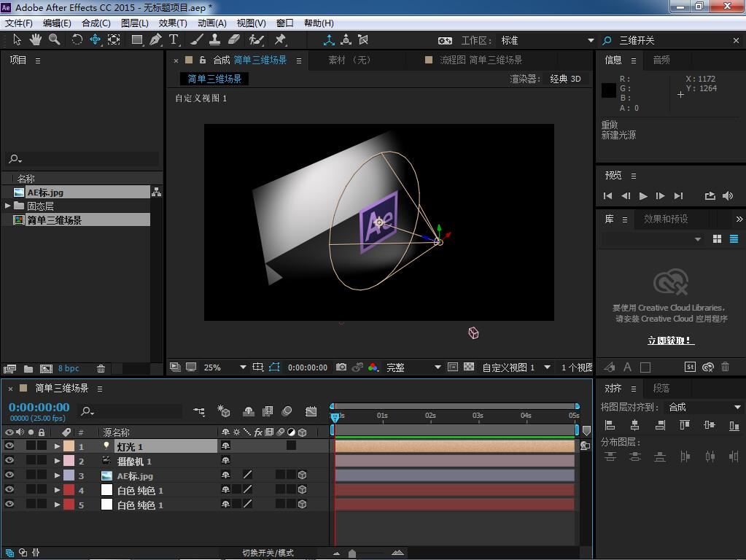Select the Zoom magnifier tool
This screenshot has height=560, width=746.
click(x=55, y=40)
